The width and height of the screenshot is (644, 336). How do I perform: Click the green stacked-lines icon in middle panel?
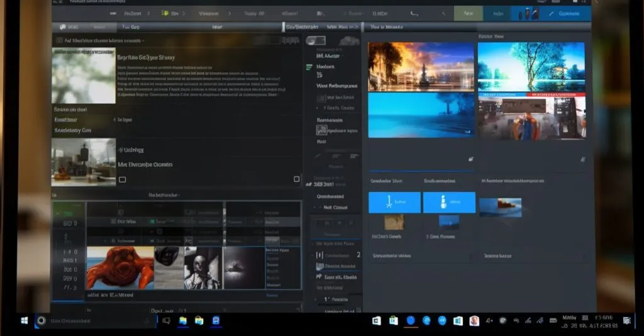point(309,67)
